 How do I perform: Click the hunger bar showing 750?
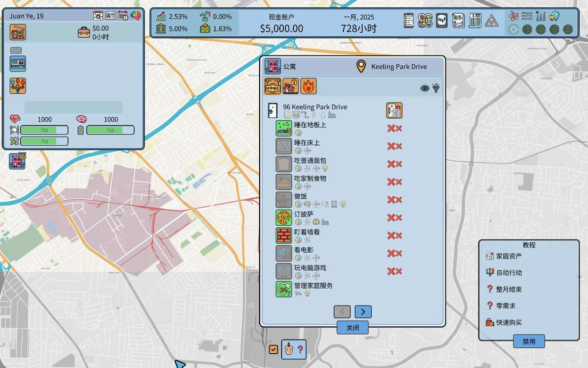[44, 130]
